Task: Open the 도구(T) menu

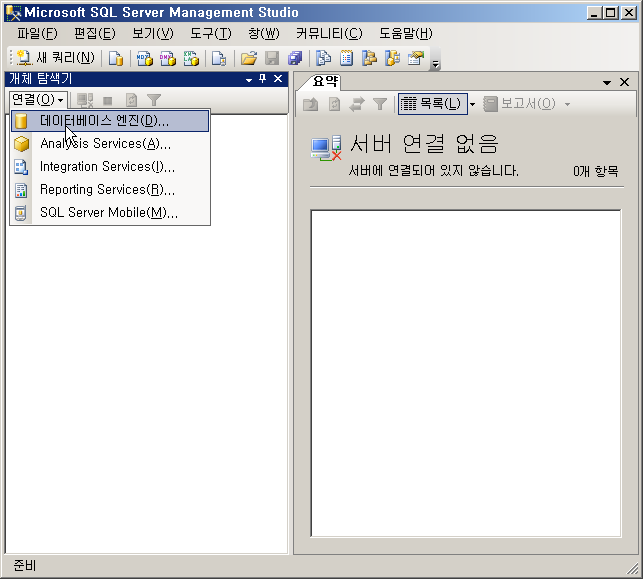Action: coord(211,33)
